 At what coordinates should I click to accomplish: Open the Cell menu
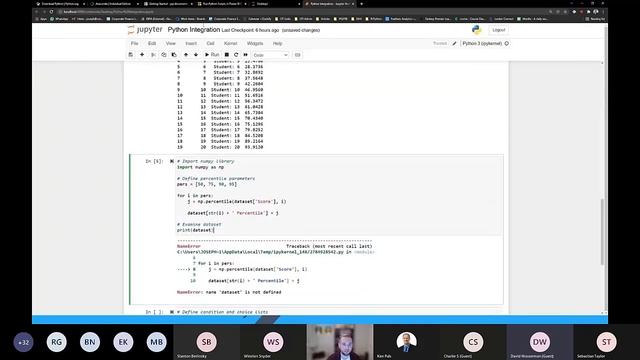[210, 43]
